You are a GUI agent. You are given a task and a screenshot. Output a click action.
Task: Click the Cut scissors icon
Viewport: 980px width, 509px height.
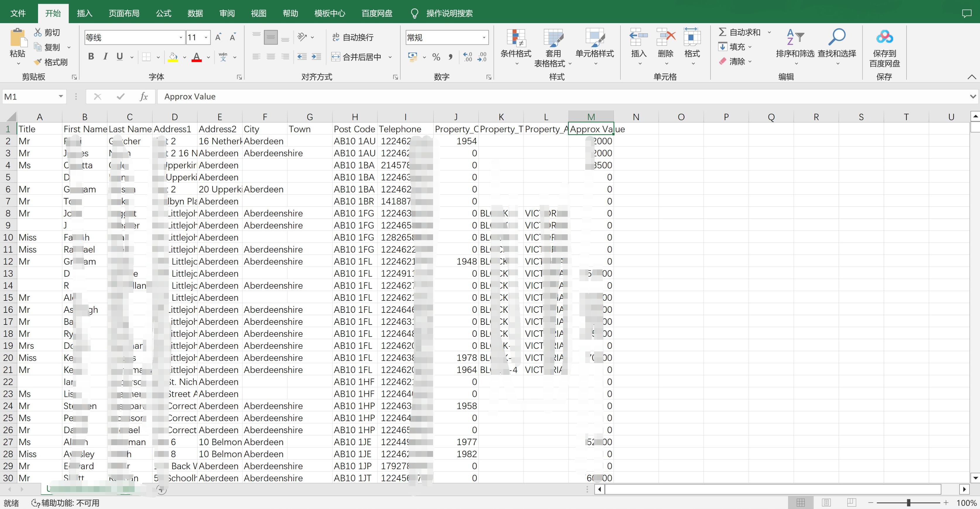pyautogui.click(x=38, y=32)
